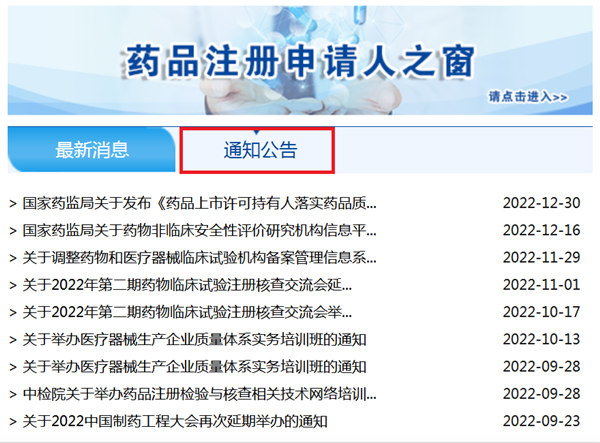600x443 pixels.
Task: Open 2022中国制药工程大会再次延期 notice
Action: 175,421
